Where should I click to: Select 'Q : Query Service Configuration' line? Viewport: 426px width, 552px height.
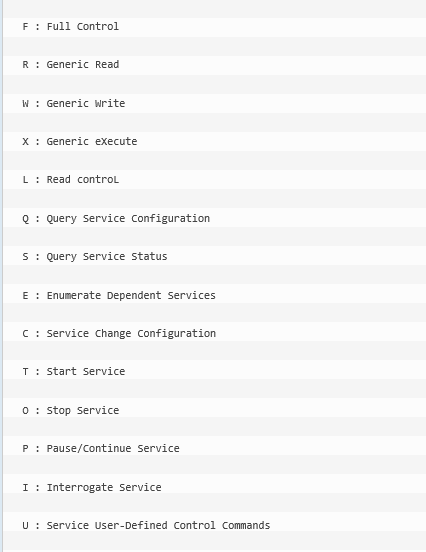(214, 218)
